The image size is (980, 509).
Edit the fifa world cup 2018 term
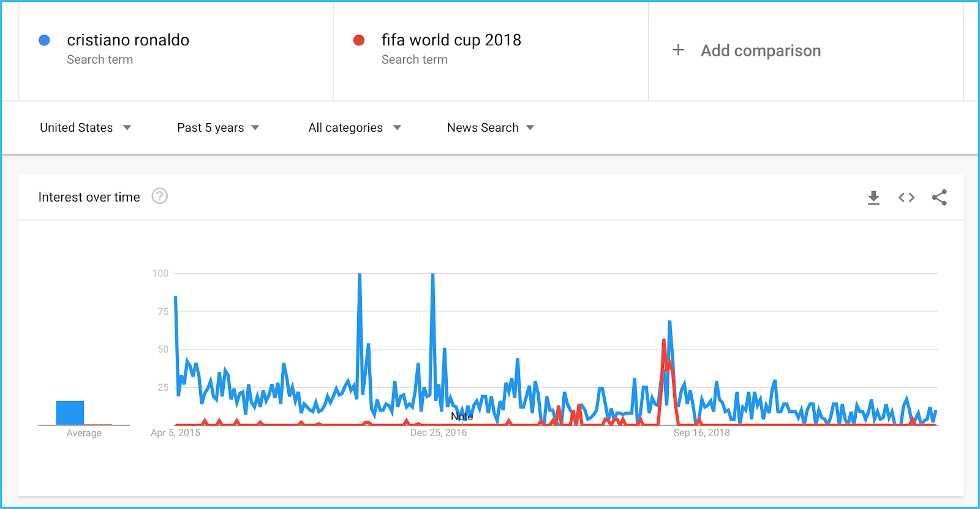pyautogui.click(x=451, y=40)
